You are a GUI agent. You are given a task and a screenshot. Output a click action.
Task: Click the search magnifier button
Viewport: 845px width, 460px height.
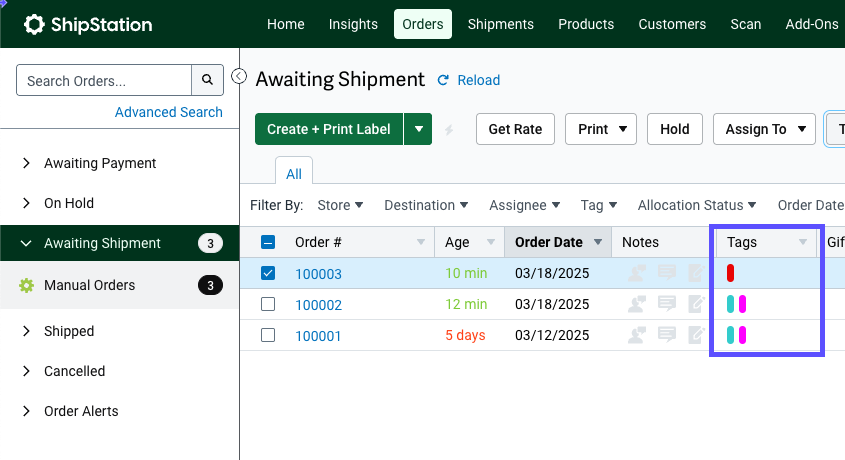tap(207, 81)
